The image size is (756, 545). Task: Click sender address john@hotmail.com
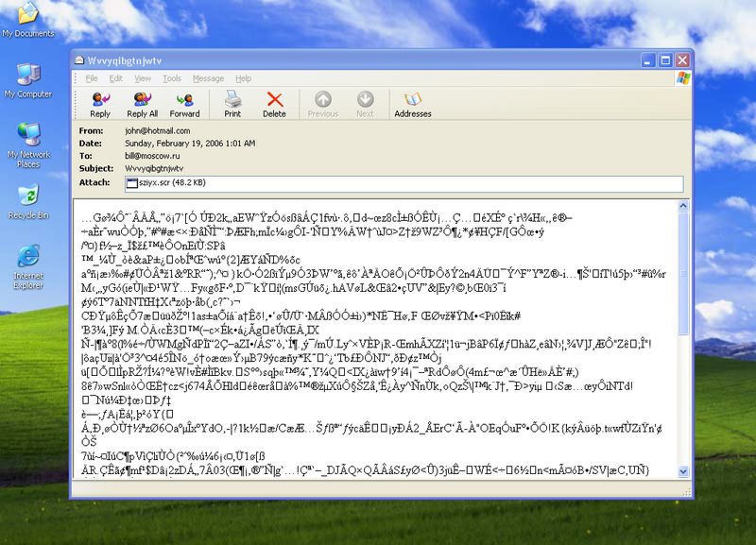[x=158, y=130]
